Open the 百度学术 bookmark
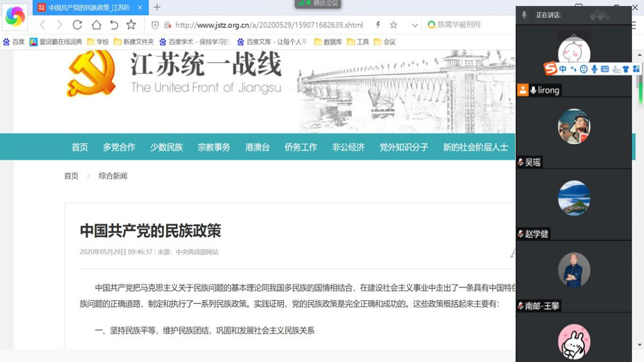Image resolution: width=644 pixels, height=362 pixels. pos(194,42)
